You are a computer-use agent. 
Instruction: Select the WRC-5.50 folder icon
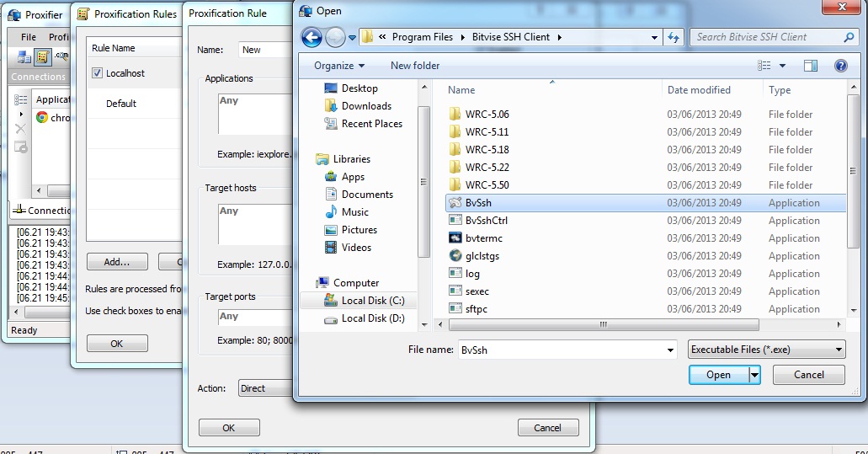click(x=455, y=185)
